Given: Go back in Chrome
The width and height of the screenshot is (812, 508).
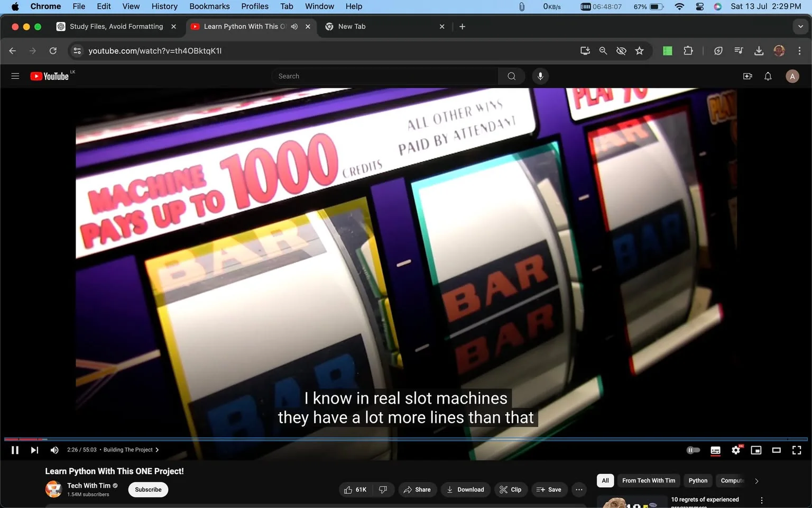Looking at the screenshot, I should (13, 51).
